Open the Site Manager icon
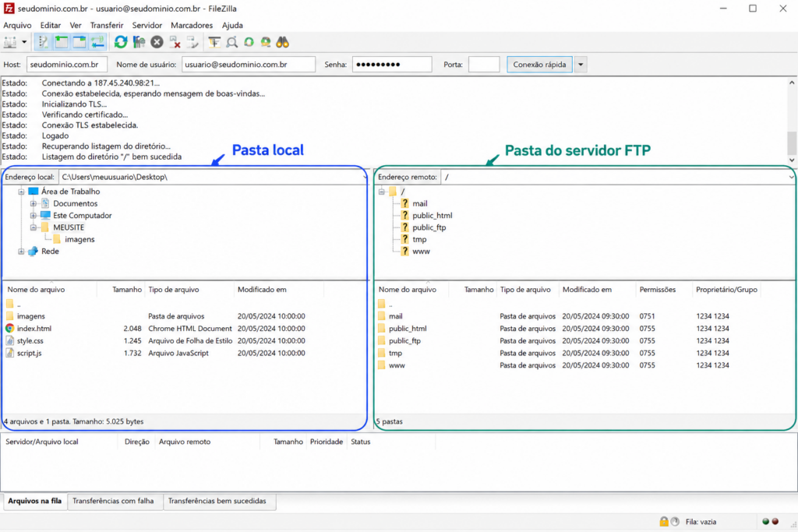798x532 pixels. [10, 43]
